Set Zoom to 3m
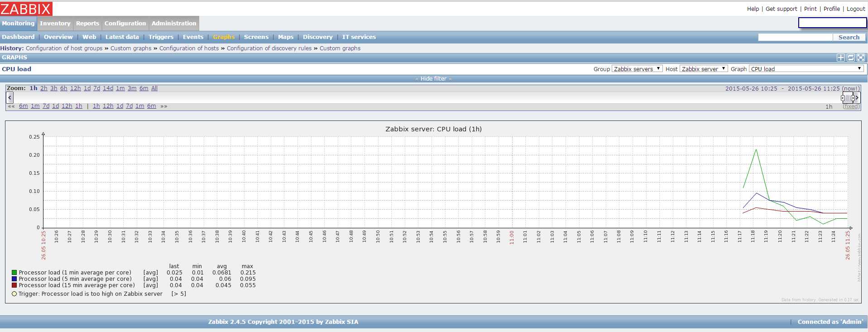The height and width of the screenshot is (332, 868). click(x=132, y=88)
